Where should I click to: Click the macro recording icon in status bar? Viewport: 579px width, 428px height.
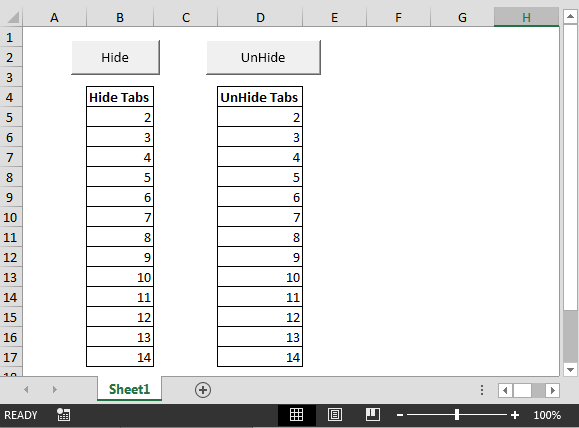click(x=64, y=415)
